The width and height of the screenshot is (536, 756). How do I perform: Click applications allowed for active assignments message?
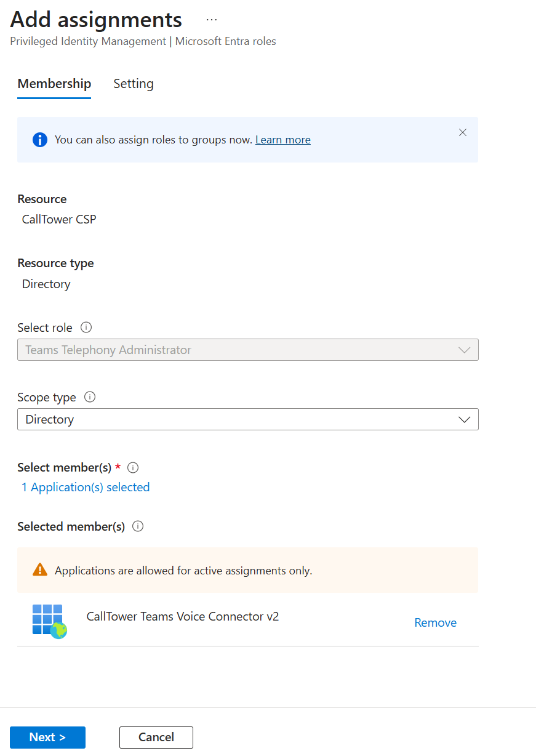183,571
